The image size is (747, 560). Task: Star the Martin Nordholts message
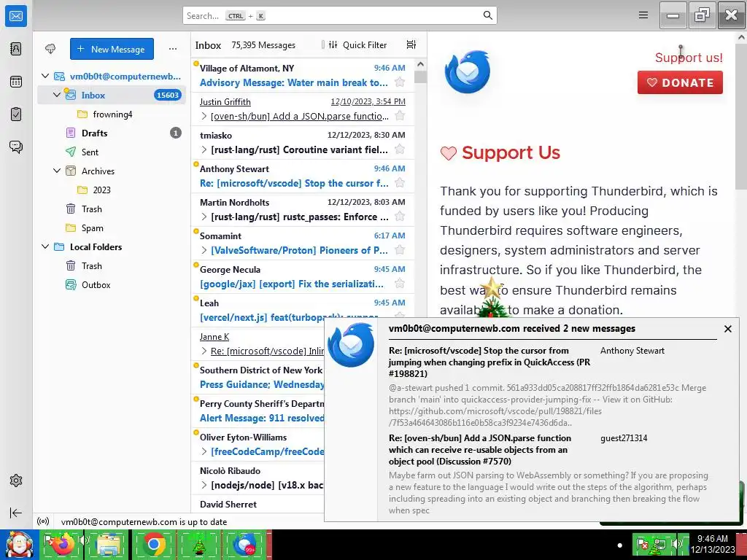click(x=400, y=217)
